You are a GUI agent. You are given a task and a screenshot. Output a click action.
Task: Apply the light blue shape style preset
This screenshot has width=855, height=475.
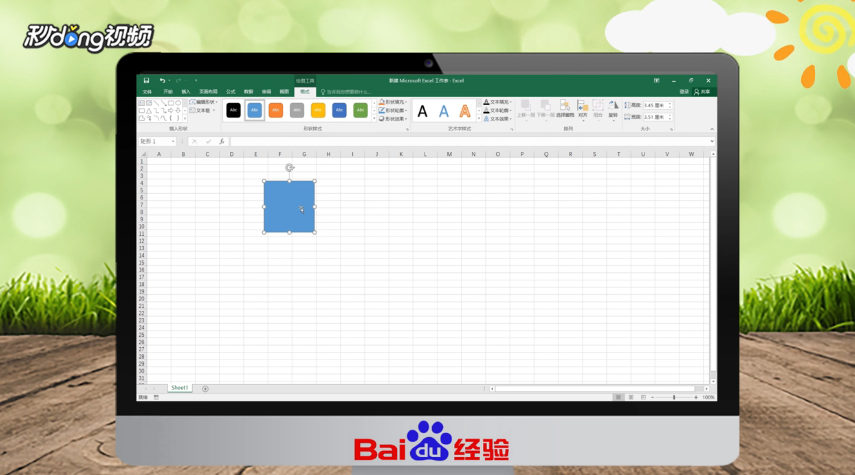pos(255,110)
